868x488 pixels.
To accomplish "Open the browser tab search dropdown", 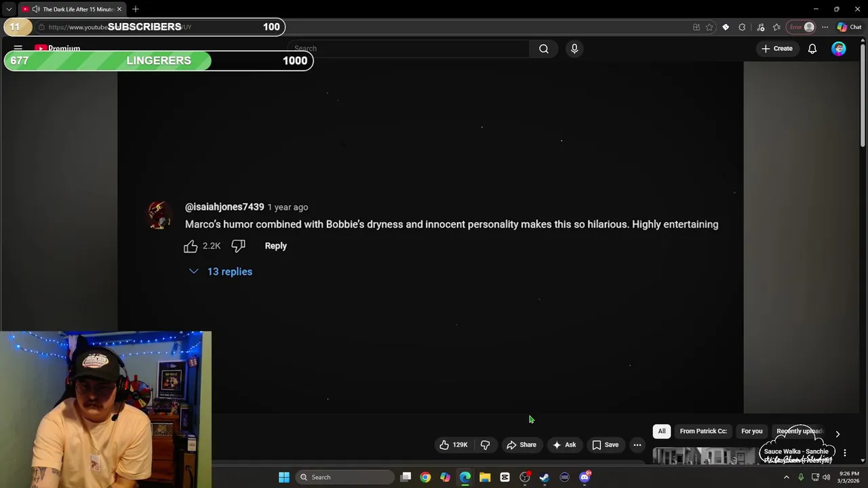I will (x=8, y=9).
